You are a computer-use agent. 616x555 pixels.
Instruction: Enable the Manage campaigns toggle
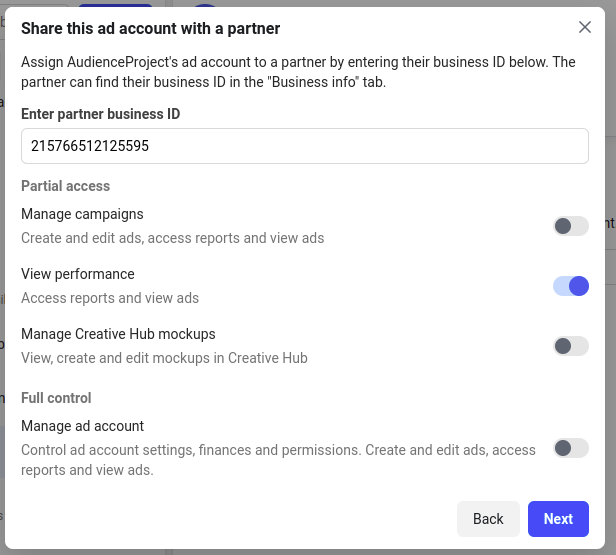point(571,226)
